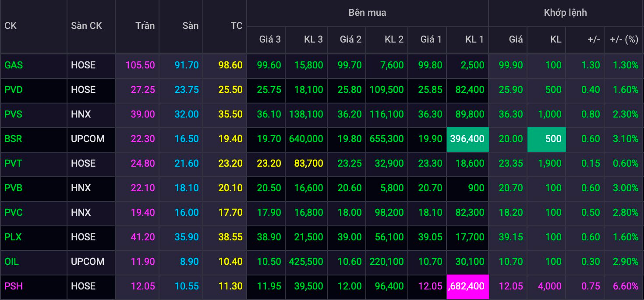644x300 pixels.
Task: Click PVD matched price 25.90
Action: pos(511,89)
